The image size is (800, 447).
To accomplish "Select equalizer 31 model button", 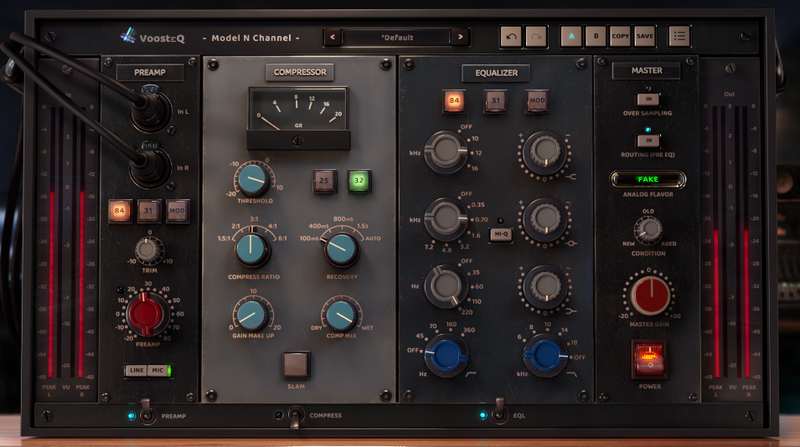I will pyautogui.click(x=495, y=101).
